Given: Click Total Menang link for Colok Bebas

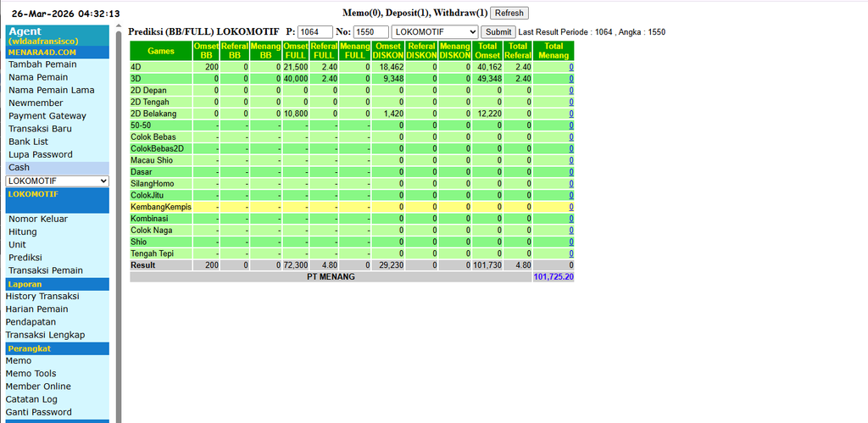Looking at the screenshot, I should coord(571,136).
